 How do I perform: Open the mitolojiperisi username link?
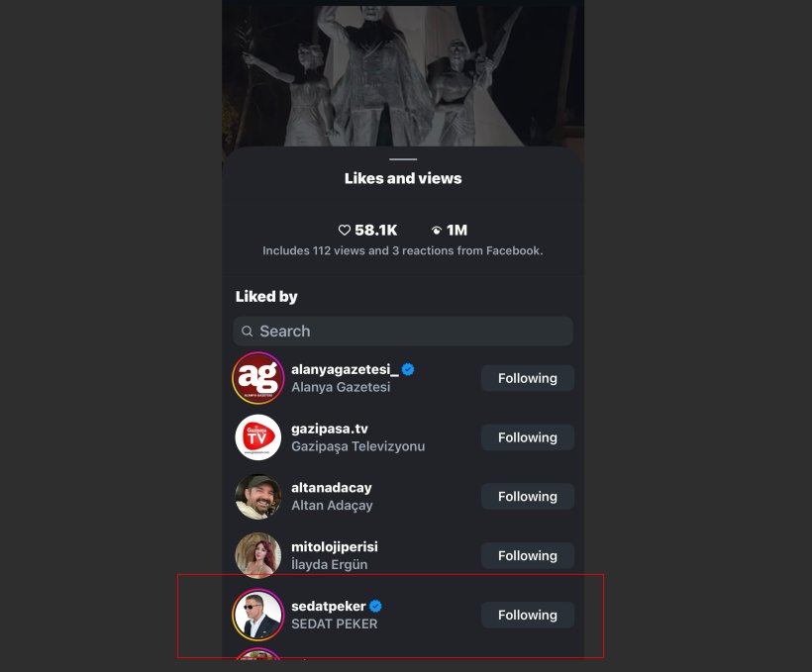pos(335,546)
